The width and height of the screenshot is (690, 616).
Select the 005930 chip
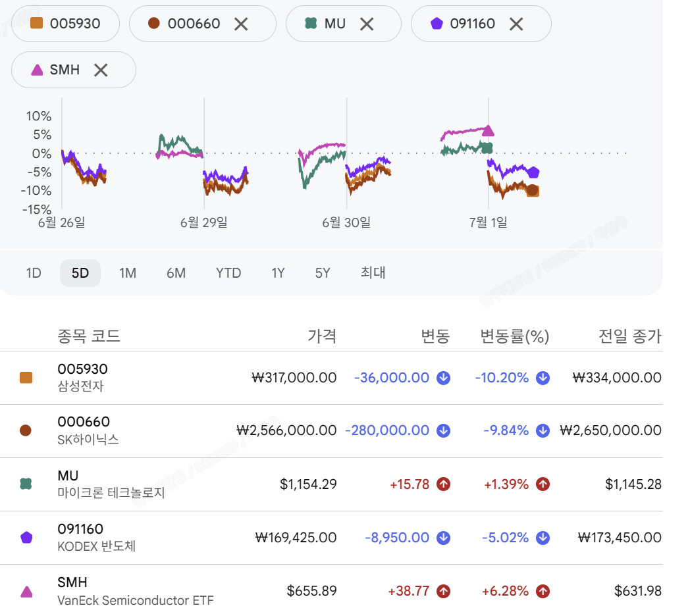(66, 24)
